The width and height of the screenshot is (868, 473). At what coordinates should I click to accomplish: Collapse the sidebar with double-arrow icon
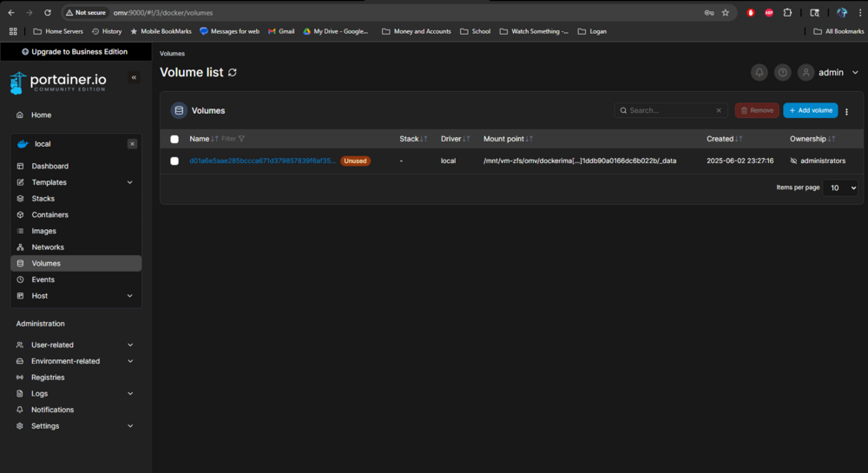click(134, 77)
